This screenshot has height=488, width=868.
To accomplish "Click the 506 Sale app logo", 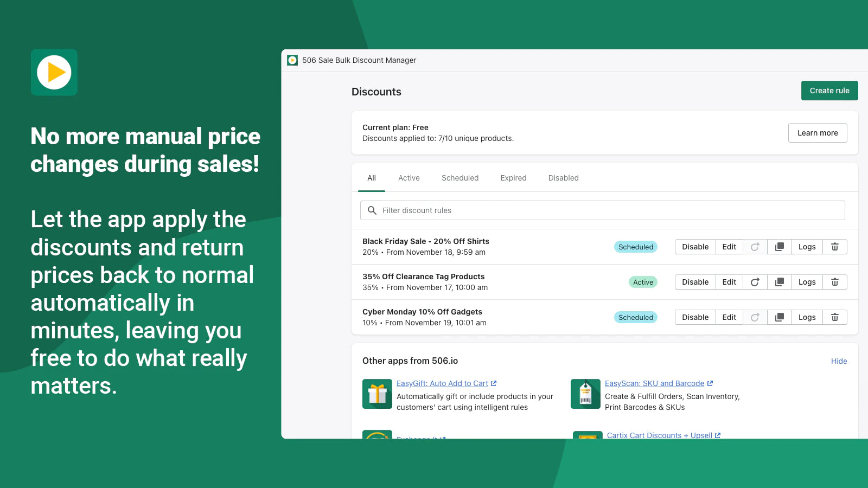I will click(293, 60).
